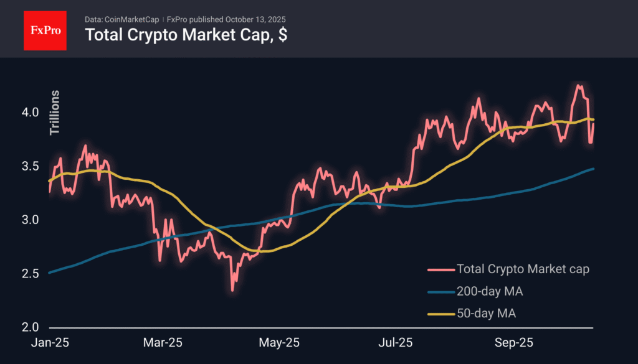638x364 pixels.
Task: Click the Total Crypto Market cap legend line
Action: [440, 269]
